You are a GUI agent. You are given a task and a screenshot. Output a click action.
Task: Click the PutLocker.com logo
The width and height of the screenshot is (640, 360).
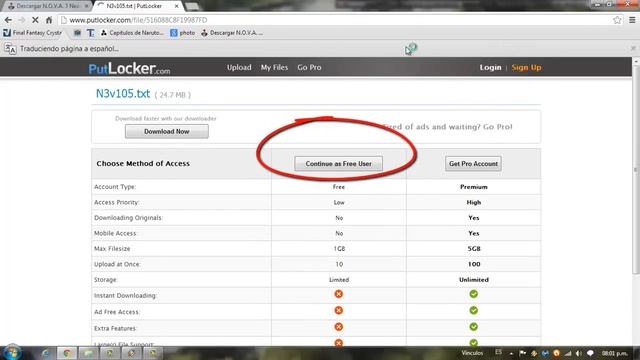coord(129,68)
